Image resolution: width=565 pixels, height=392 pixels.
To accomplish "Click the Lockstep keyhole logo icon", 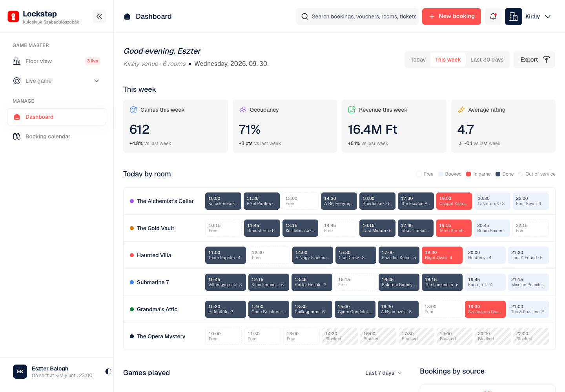I will coord(13,16).
